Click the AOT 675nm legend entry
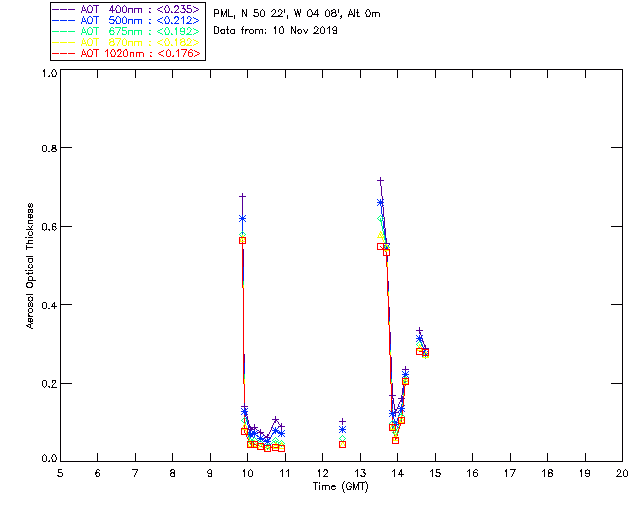The height and width of the screenshot is (512, 640). [127, 31]
